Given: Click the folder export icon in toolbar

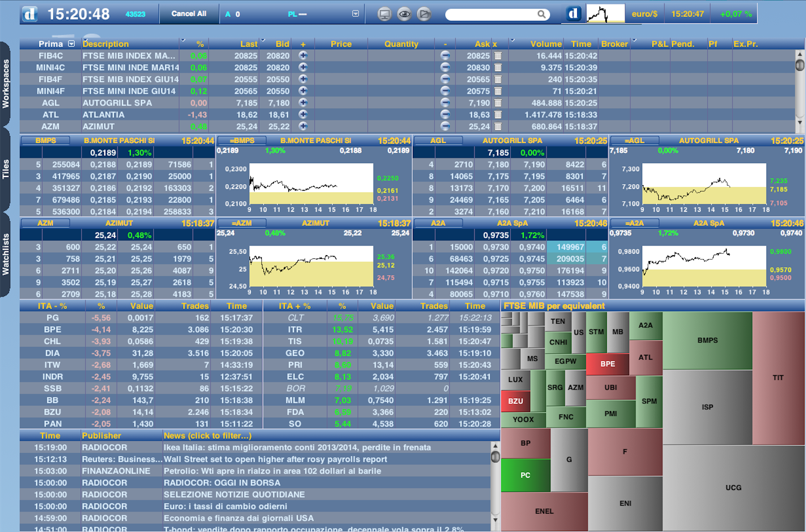Looking at the screenshot, I should pyautogui.click(x=424, y=14).
